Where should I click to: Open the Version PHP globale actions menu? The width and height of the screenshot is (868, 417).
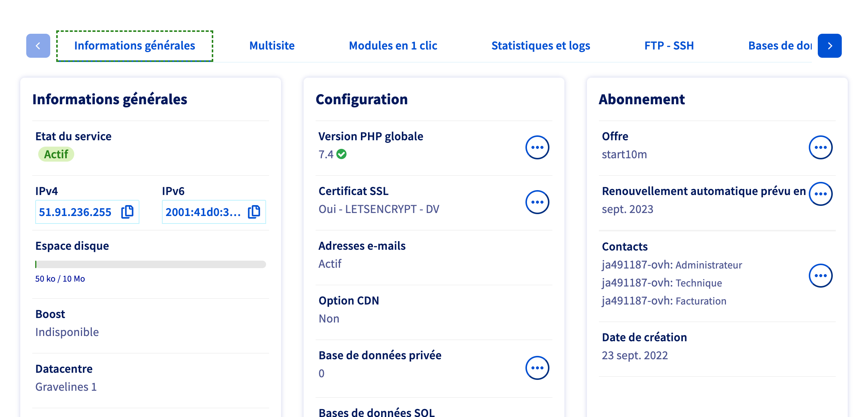[537, 147]
